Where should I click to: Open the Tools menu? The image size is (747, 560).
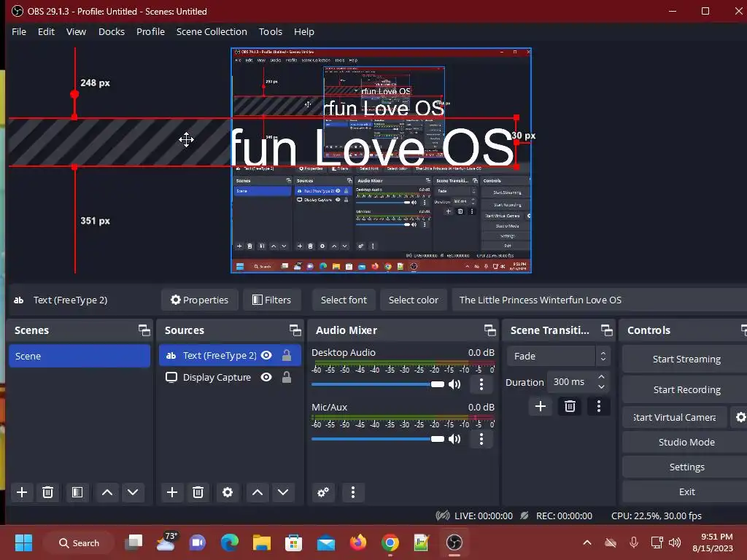[x=271, y=31]
